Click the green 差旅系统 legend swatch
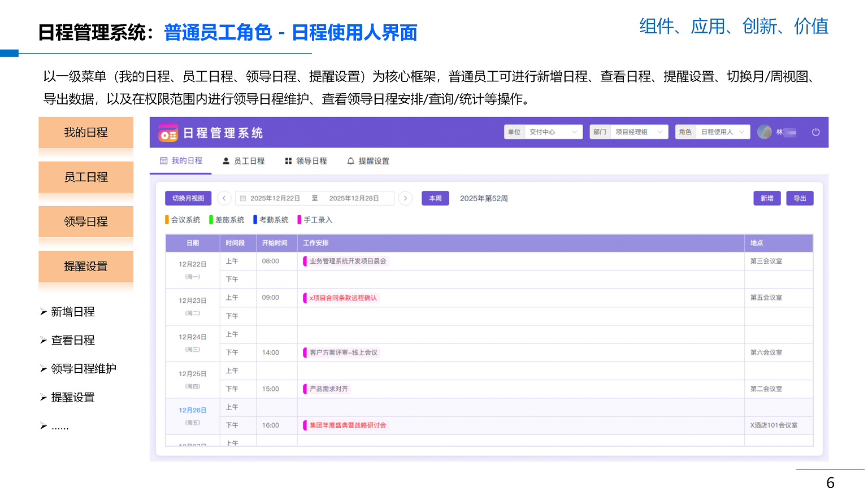 211,220
